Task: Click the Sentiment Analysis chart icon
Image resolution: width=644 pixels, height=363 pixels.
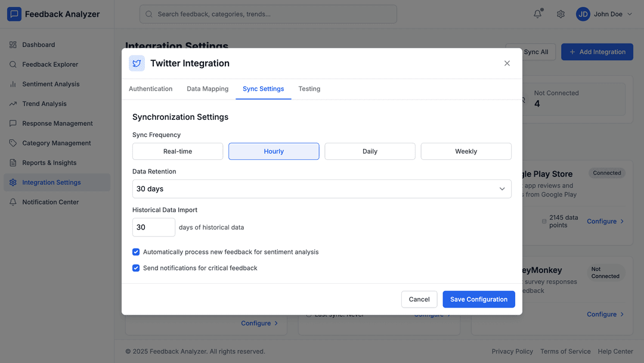Action: tap(13, 84)
